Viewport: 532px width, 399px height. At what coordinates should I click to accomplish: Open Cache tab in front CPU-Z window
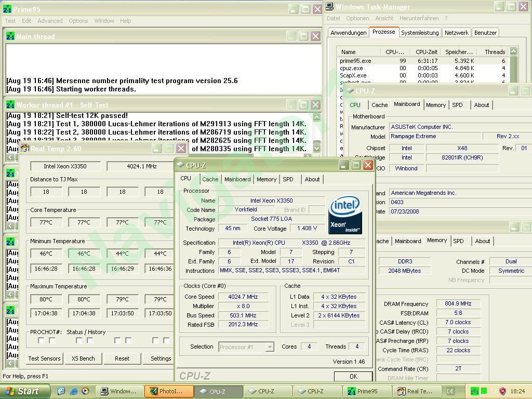210,179
